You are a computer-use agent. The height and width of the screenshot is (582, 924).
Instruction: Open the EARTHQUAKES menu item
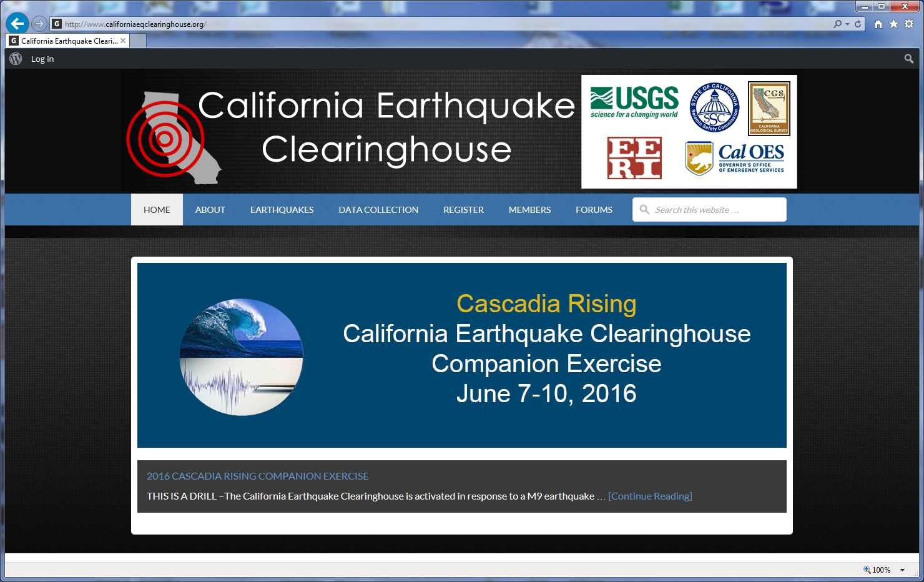coord(282,209)
